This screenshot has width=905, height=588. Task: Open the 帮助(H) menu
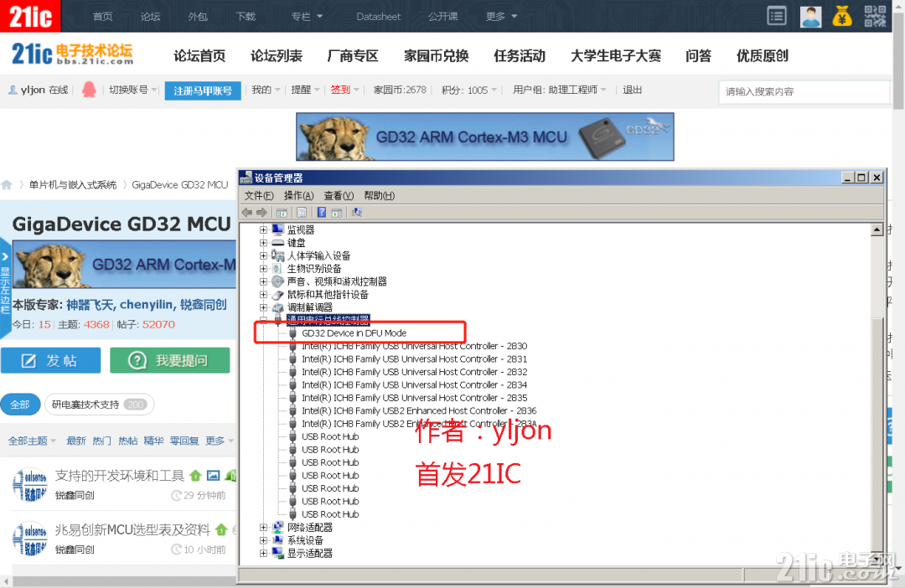coord(380,196)
